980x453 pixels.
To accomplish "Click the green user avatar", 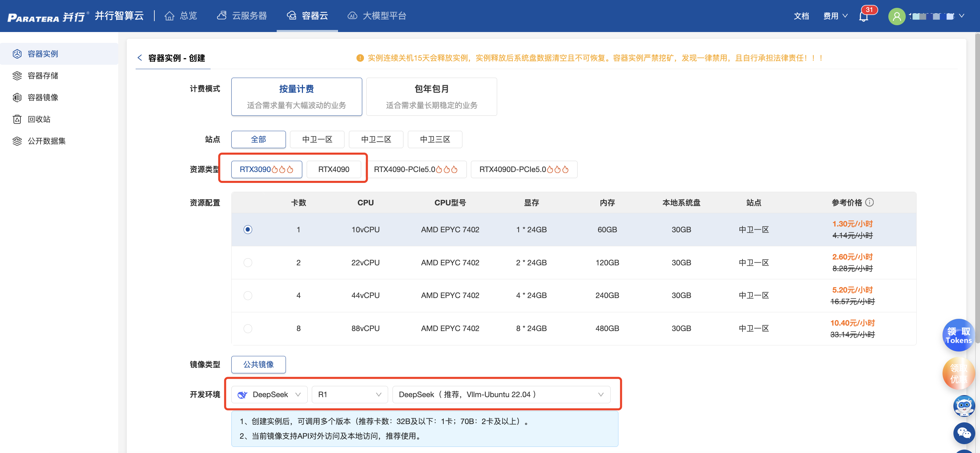I will [x=896, y=16].
